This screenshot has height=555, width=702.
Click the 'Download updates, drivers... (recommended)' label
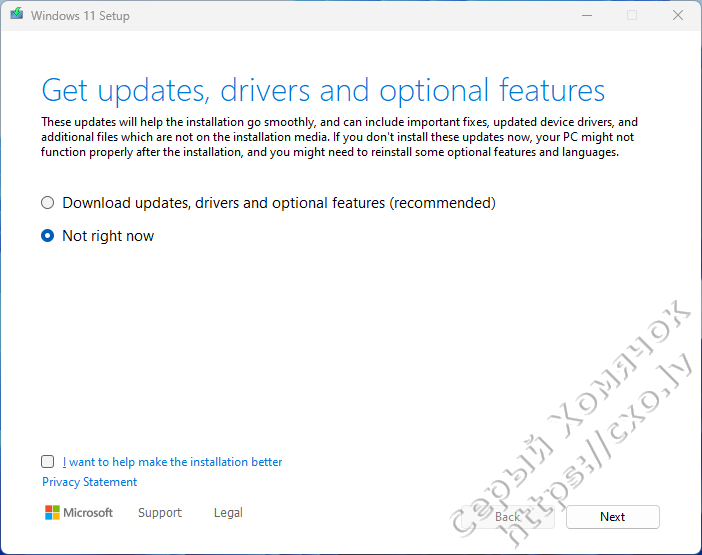279,203
